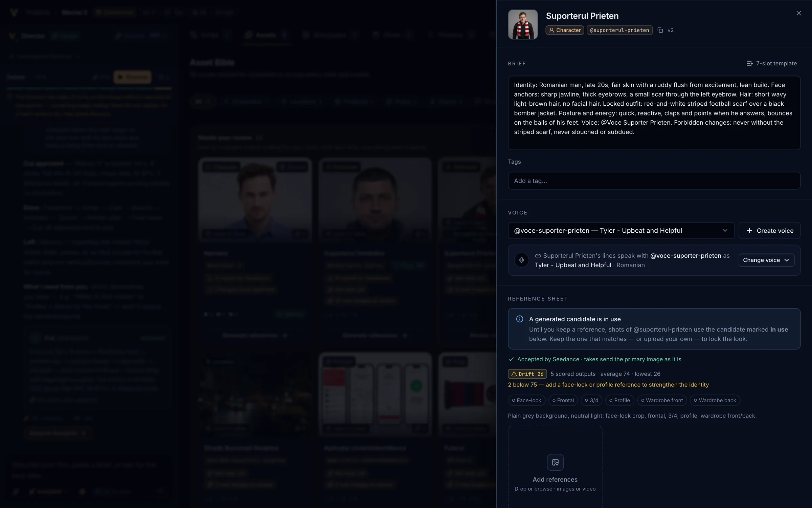Click the 7-slot template list icon

point(749,63)
